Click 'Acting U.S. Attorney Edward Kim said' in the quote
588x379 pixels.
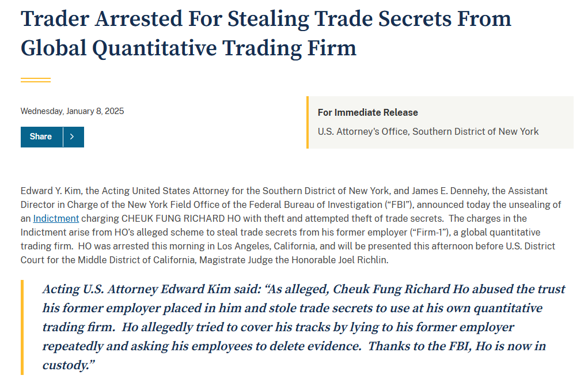point(151,289)
